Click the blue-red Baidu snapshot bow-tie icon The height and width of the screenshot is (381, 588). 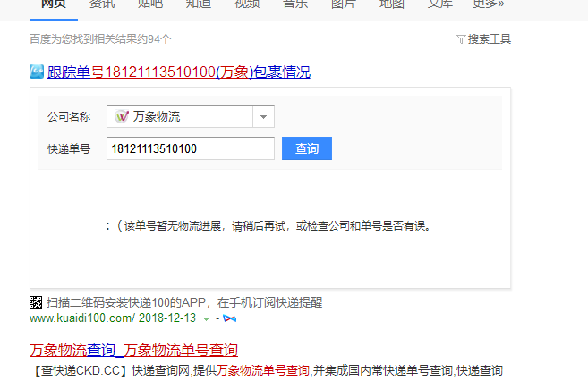pyautogui.click(x=229, y=318)
